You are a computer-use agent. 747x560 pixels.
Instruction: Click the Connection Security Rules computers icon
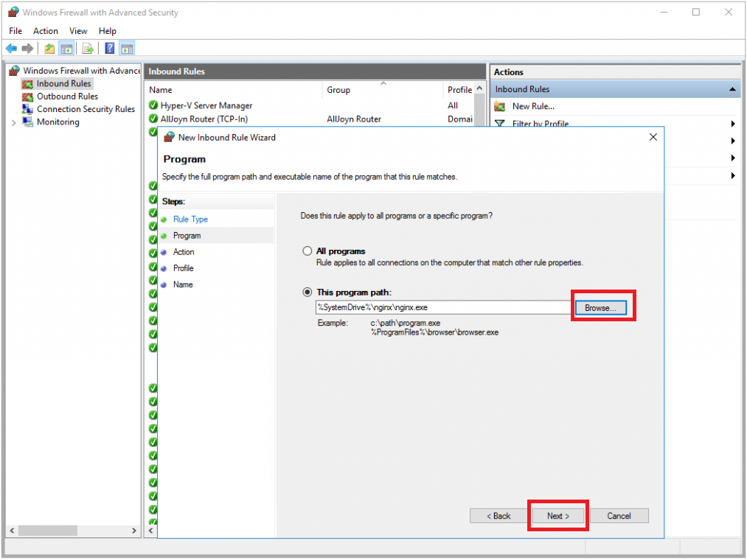point(27,109)
